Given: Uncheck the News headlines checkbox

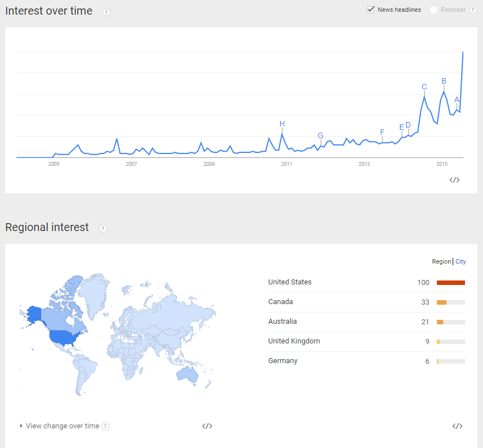Looking at the screenshot, I should click(x=370, y=10).
